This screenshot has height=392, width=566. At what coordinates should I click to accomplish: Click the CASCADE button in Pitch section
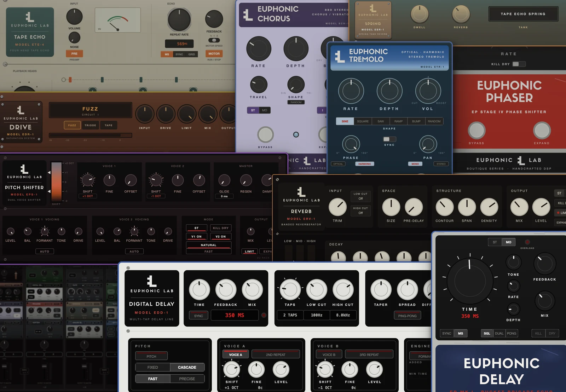pyautogui.click(x=187, y=367)
